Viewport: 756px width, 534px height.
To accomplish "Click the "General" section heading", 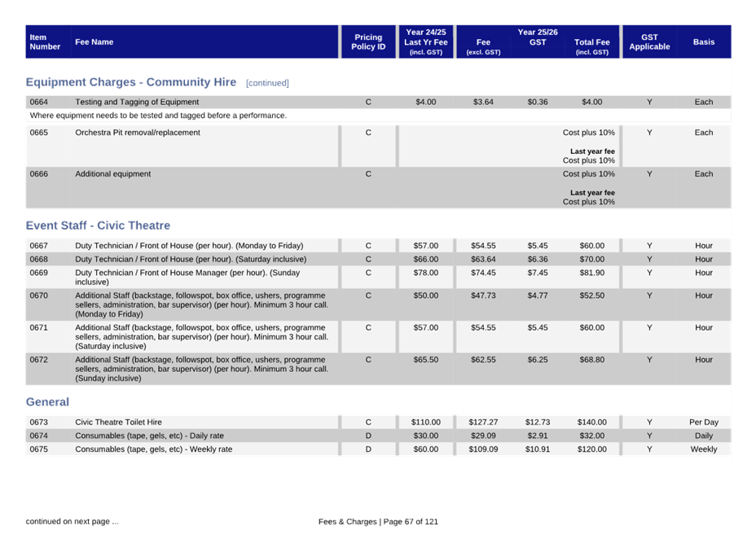I will click(x=47, y=402).
